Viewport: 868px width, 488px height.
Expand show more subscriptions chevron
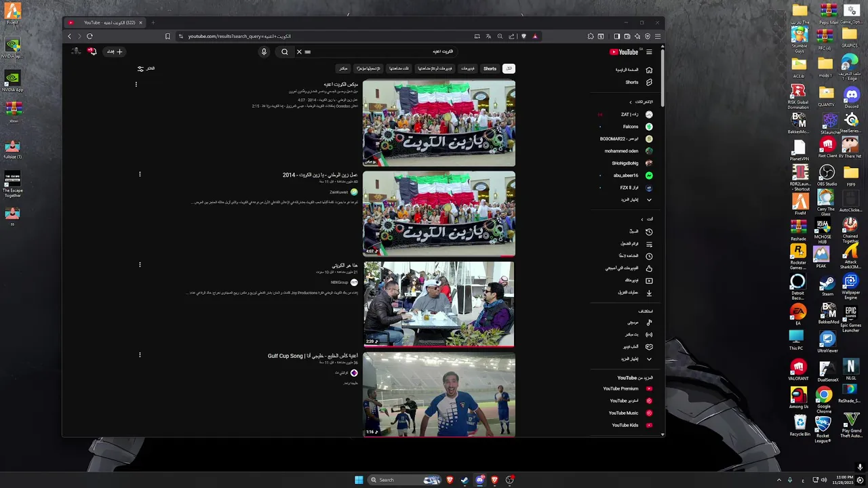coord(649,200)
